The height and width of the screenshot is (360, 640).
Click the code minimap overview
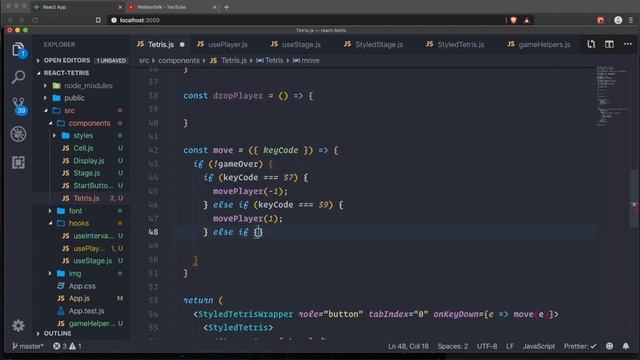[612, 96]
